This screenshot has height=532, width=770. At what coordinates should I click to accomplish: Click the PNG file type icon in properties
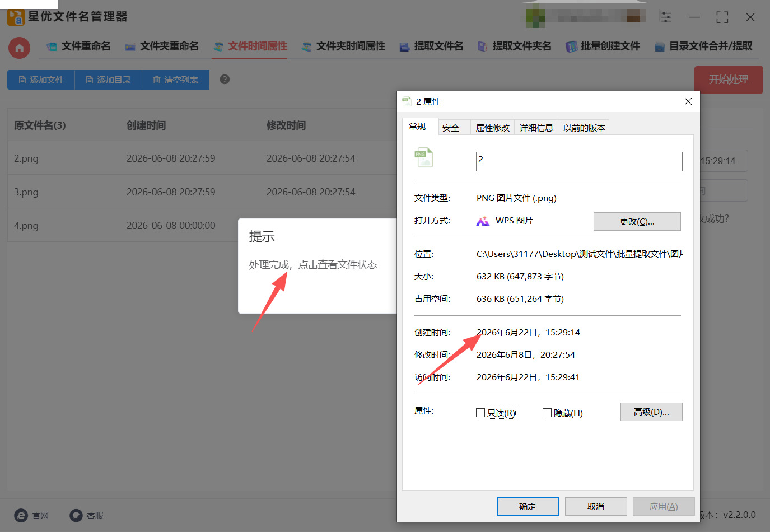tap(424, 157)
